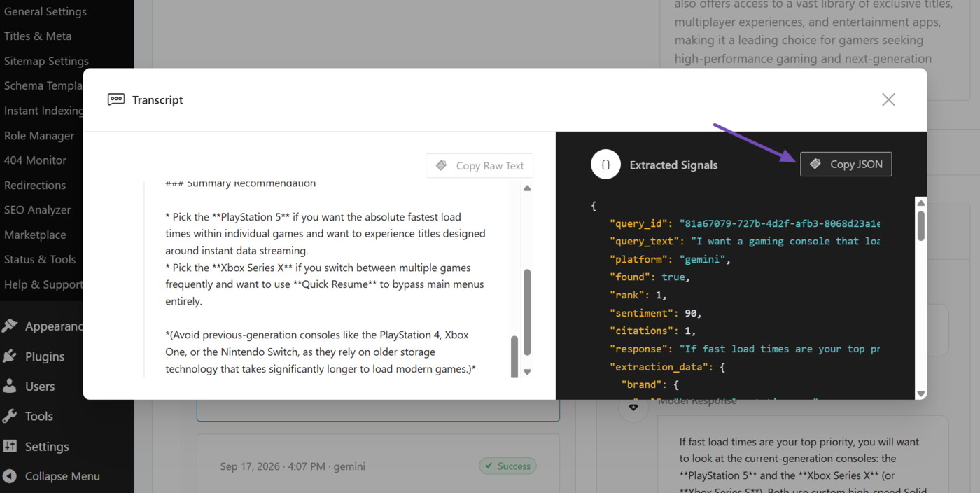The height and width of the screenshot is (493, 980).
Task: Click the Plugins plug icon
Action: pos(10,356)
